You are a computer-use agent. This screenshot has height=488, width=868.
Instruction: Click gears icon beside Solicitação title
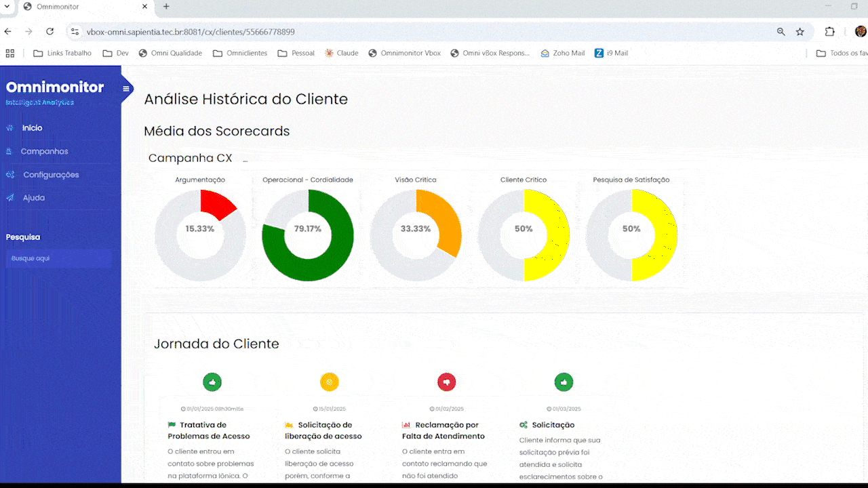point(524,425)
